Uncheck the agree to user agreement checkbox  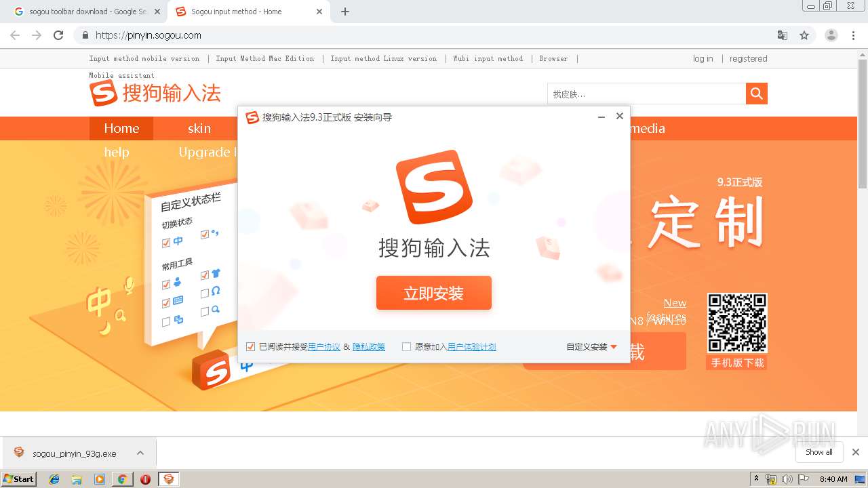pos(250,347)
